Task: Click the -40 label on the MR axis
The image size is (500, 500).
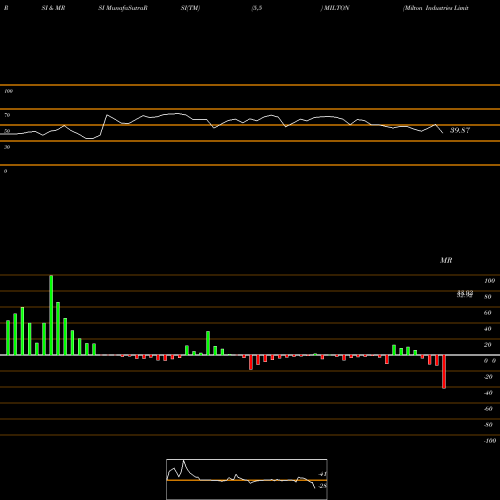Action: tap(488, 393)
